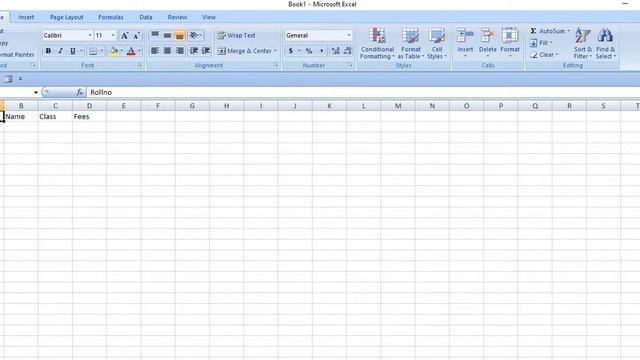640x360 pixels.
Task: Apply percent style
Action: click(309, 51)
